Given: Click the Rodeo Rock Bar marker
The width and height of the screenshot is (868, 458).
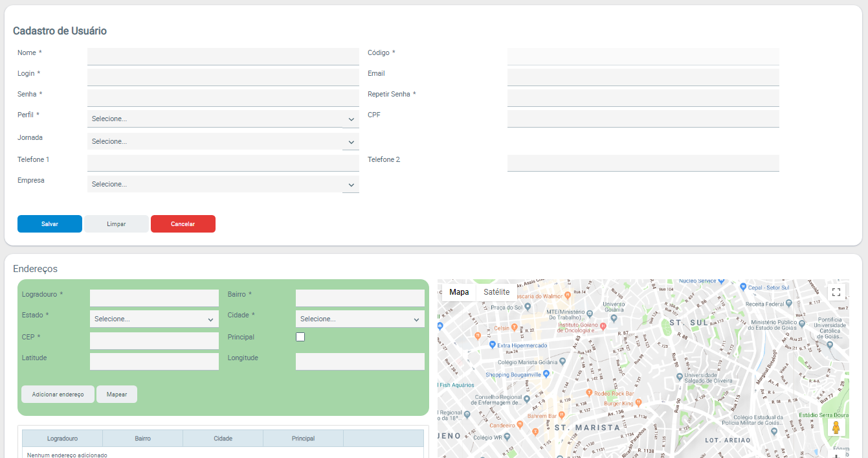Looking at the screenshot, I should point(589,393).
